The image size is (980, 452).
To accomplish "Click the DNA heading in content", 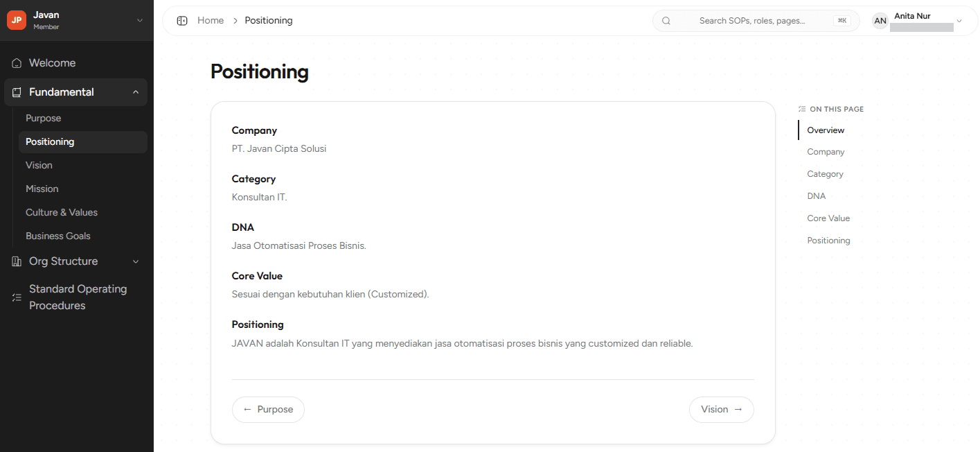I will click(x=243, y=227).
